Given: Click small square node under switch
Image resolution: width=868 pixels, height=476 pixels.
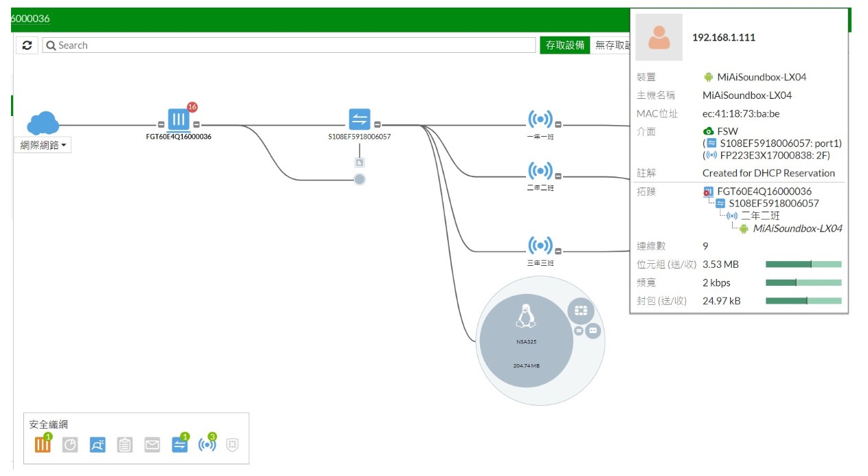Looking at the screenshot, I should pyautogui.click(x=359, y=163).
